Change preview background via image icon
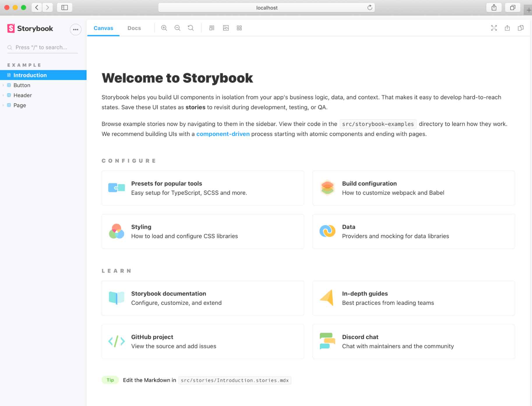 pyautogui.click(x=226, y=28)
